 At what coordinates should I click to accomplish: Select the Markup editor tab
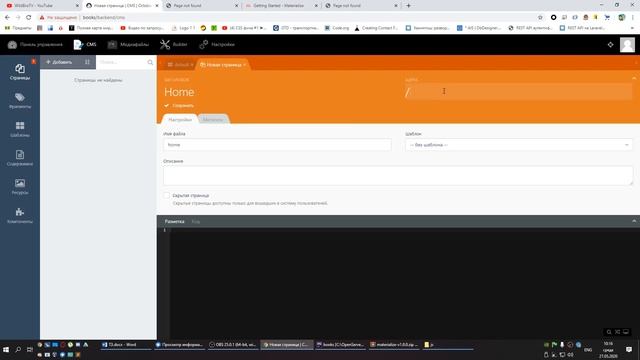(x=175, y=222)
